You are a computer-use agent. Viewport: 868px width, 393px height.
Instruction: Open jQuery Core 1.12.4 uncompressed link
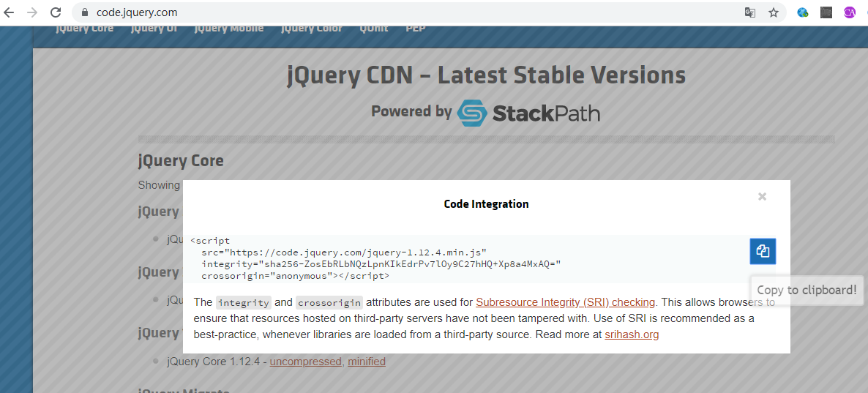click(x=305, y=362)
